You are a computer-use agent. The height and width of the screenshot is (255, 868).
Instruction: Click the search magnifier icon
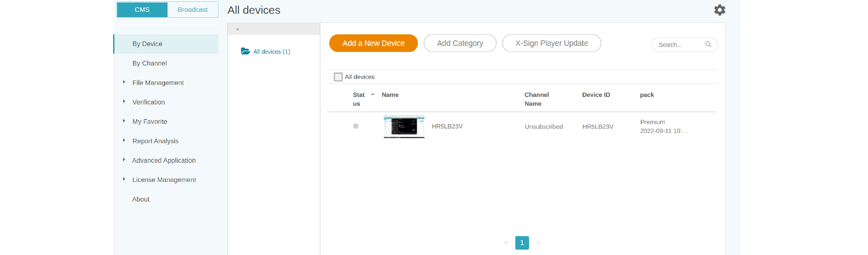708,45
